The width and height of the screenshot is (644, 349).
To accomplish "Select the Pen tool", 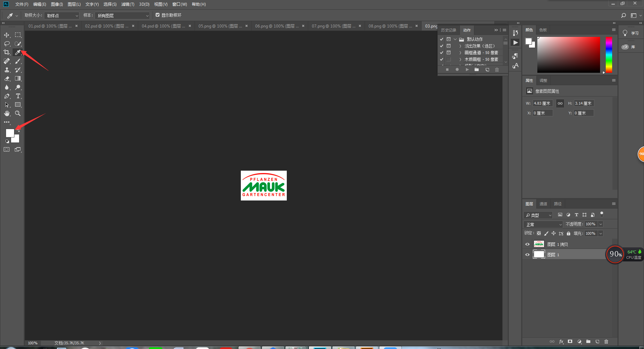I will point(7,96).
